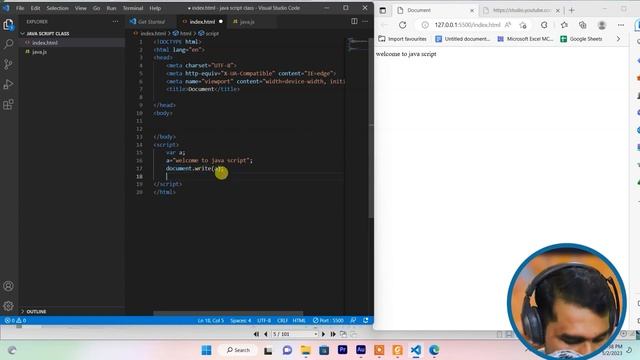640x360 pixels.
Task: Open the Help menu
Action: coord(155,8)
